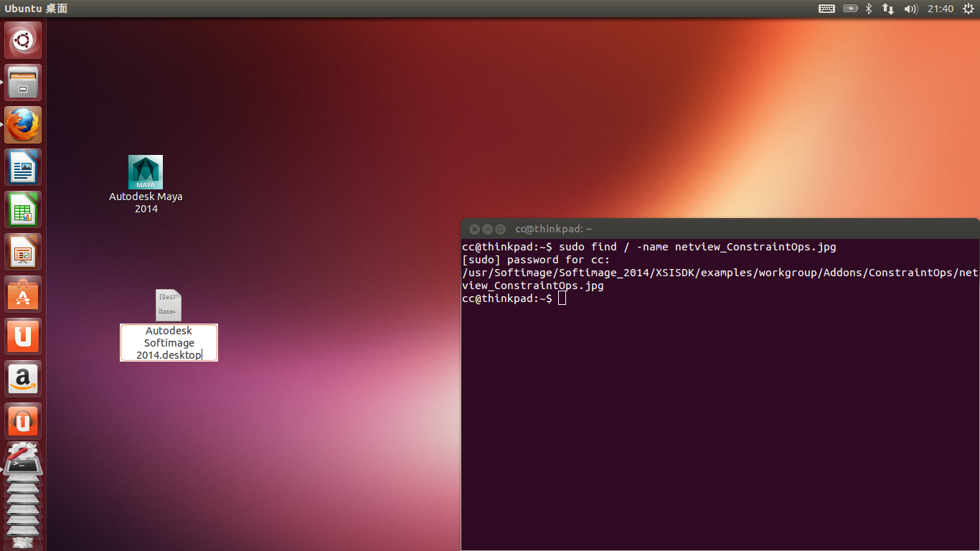The width and height of the screenshot is (980, 551).
Task: Open Ubuntu One Music store
Action: click(23, 421)
